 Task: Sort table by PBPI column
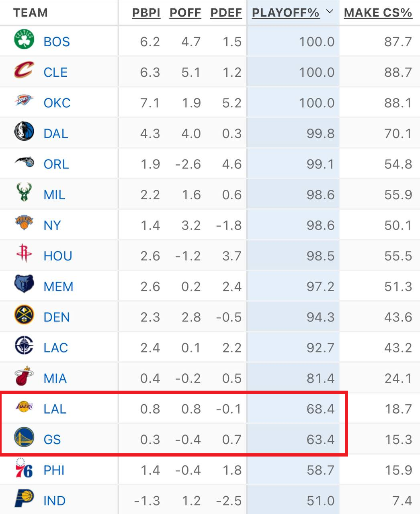click(146, 13)
